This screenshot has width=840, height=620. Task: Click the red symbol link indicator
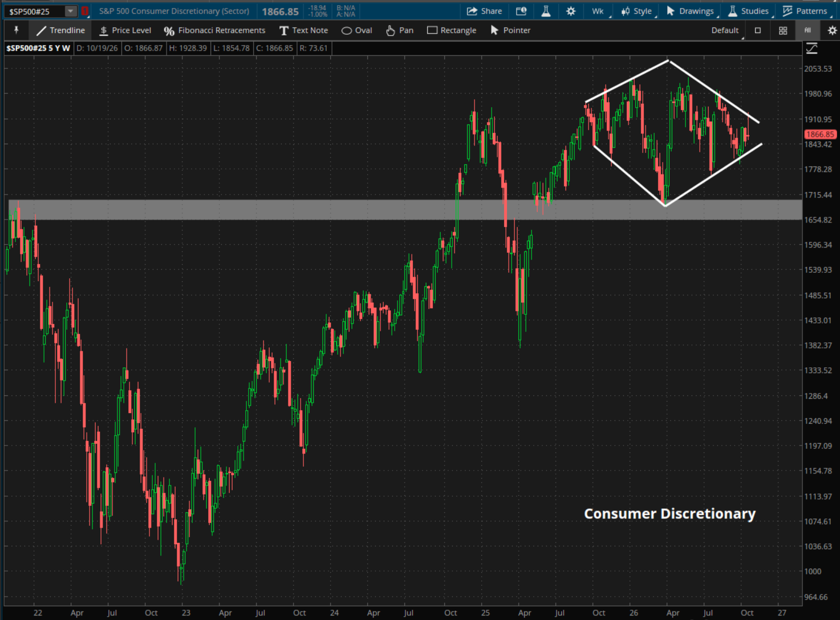coord(84,11)
